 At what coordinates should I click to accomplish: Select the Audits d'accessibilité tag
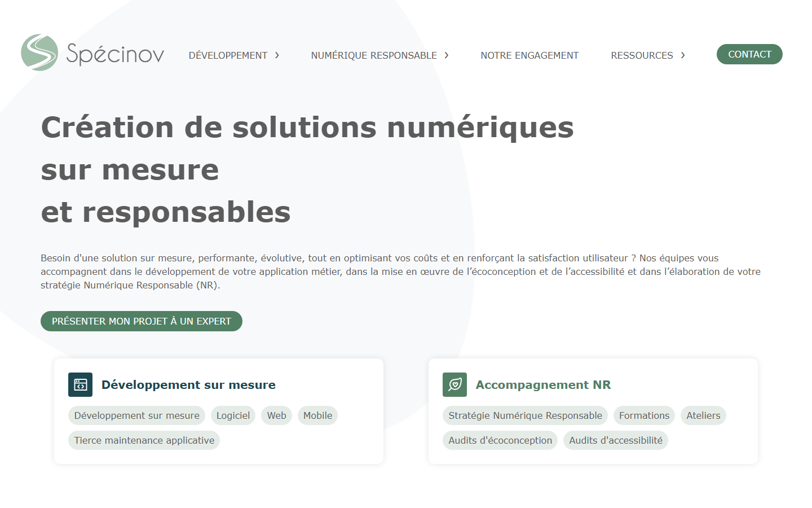tap(616, 440)
